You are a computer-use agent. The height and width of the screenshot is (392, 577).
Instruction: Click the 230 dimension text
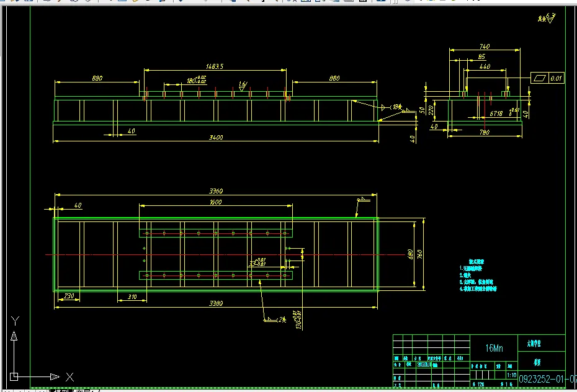pos(69,296)
